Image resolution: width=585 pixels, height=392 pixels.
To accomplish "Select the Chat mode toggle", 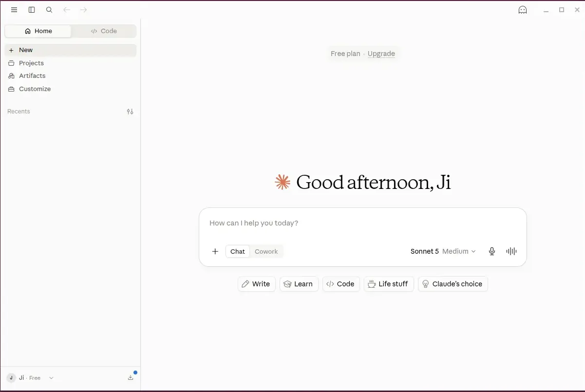I will tap(238, 252).
